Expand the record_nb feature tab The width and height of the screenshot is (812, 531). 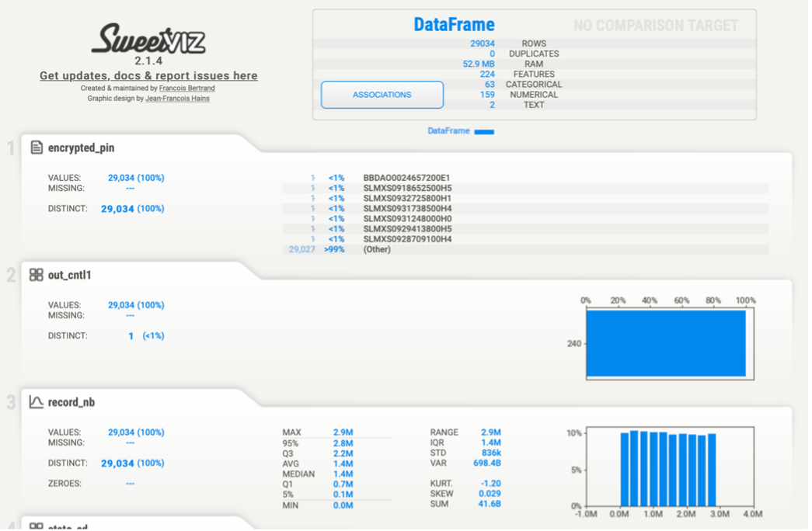(71, 402)
